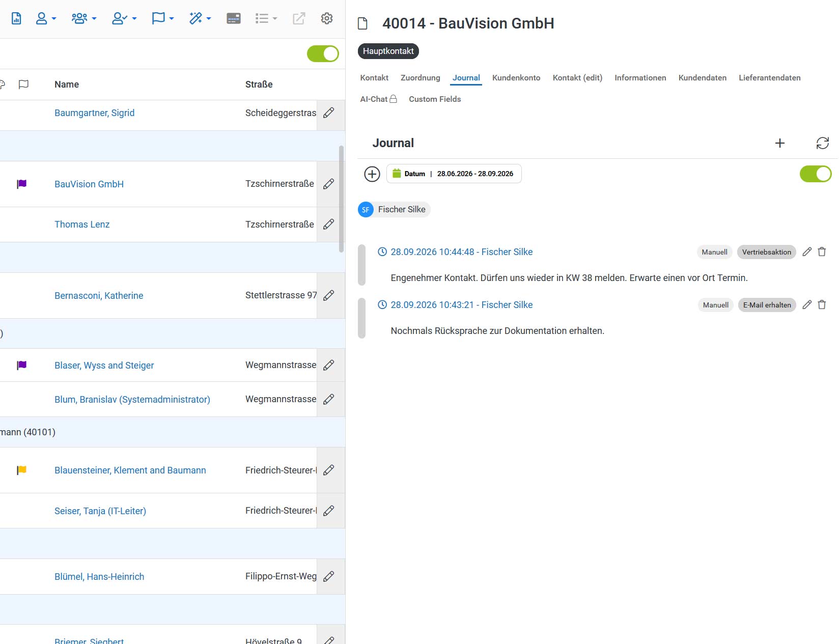Click the card view icon in toolbar
The height and width of the screenshot is (644, 839).
click(x=234, y=18)
